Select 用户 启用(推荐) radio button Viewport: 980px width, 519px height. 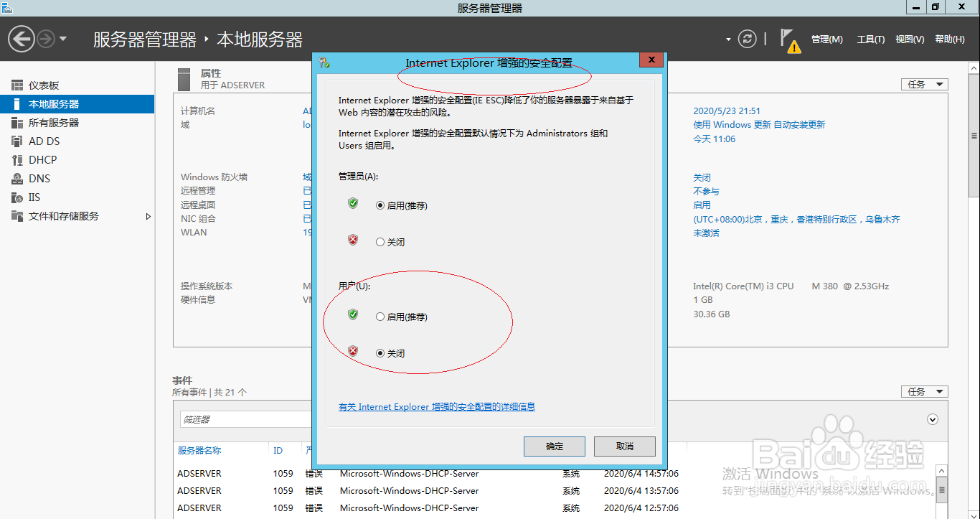tap(380, 317)
